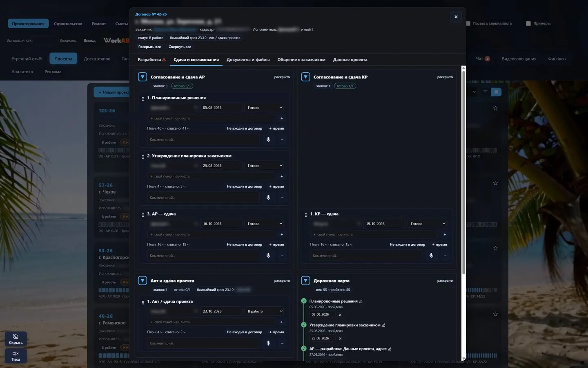This screenshot has height=368, width=588.
Task: Click microphone icon in Планировочные решения comment
Action: click(268, 139)
